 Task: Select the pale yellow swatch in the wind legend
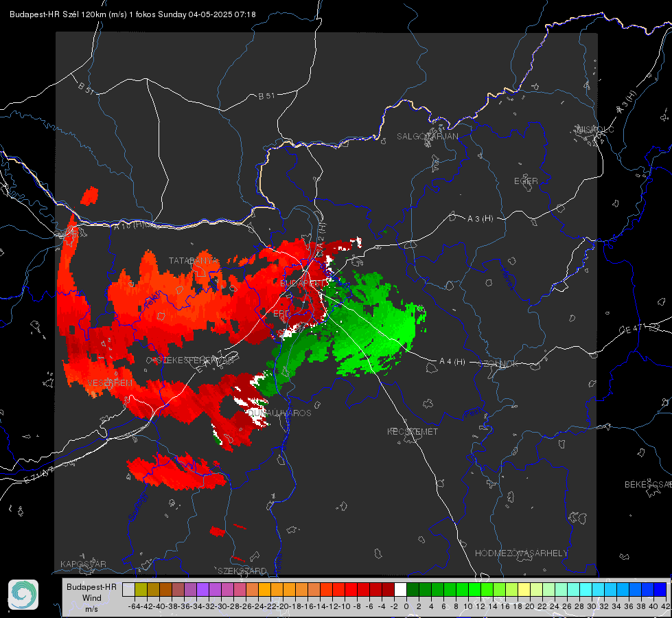524,589
